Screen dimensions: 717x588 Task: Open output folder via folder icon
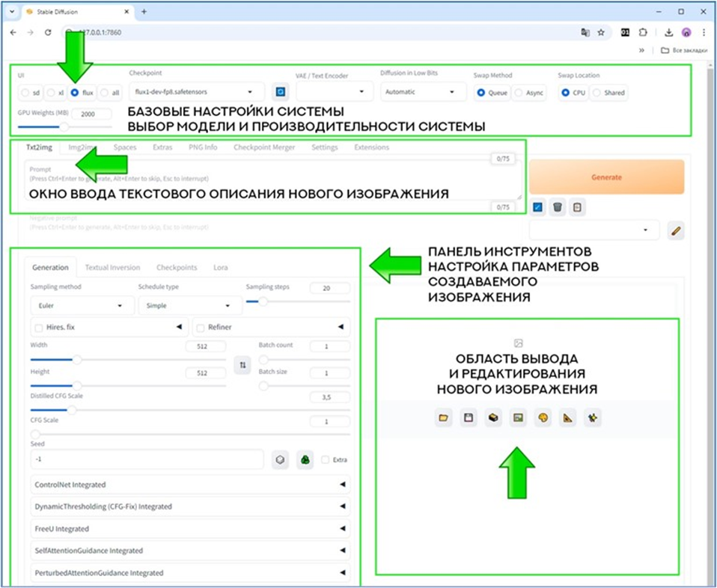[444, 418]
